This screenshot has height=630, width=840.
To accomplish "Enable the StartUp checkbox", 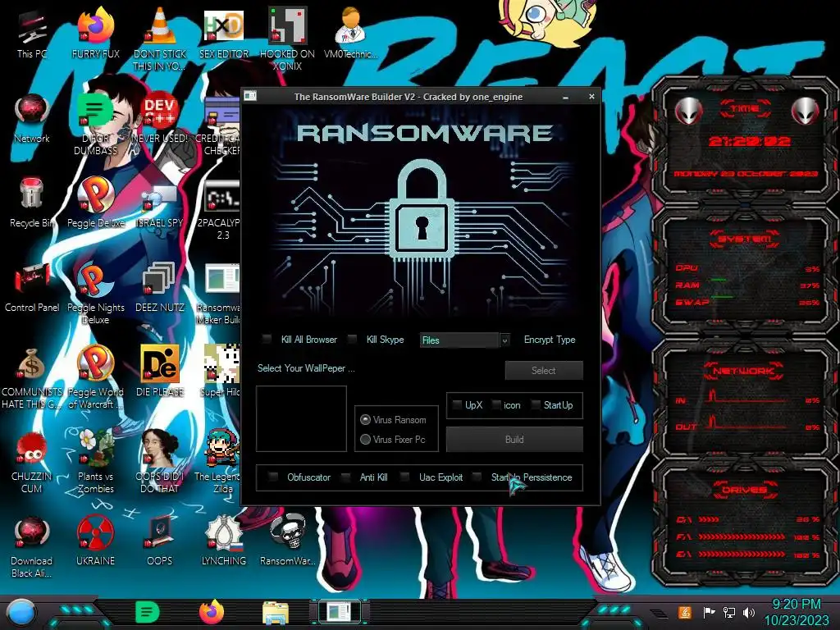I will click(536, 405).
